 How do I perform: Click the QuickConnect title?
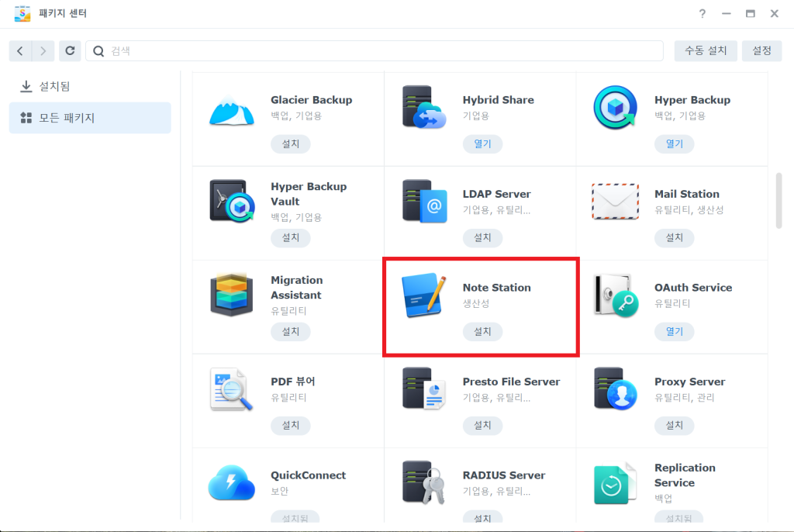tap(309, 475)
